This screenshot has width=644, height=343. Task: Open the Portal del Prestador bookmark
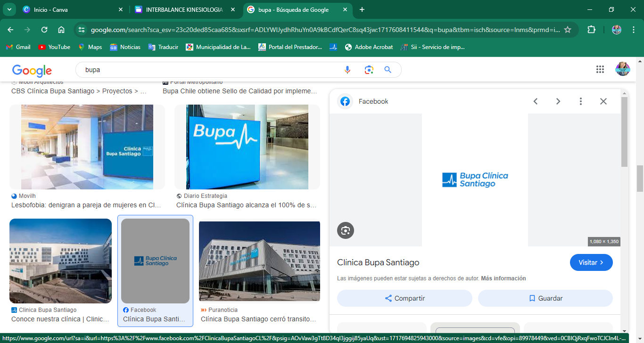(x=290, y=47)
